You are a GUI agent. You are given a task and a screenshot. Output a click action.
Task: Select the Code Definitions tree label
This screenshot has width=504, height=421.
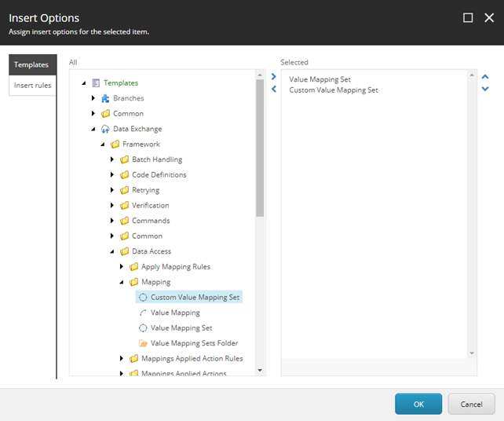click(159, 175)
